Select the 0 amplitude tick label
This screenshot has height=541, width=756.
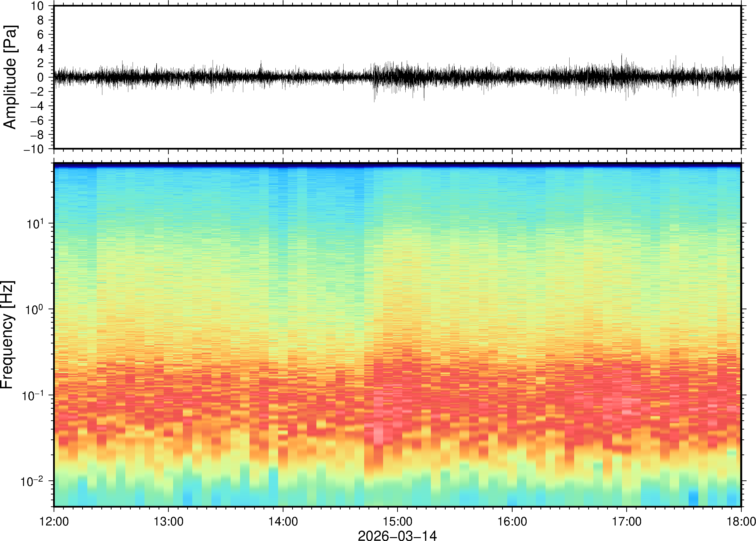(40, 77)
